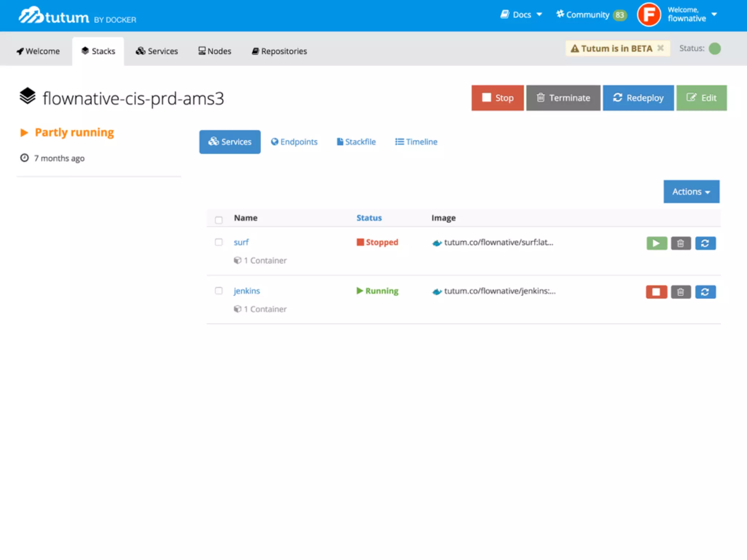Viewport: 747px width, 560px height.
Task: Click the Tutum logo in header
Action: (x=54, y=16)
